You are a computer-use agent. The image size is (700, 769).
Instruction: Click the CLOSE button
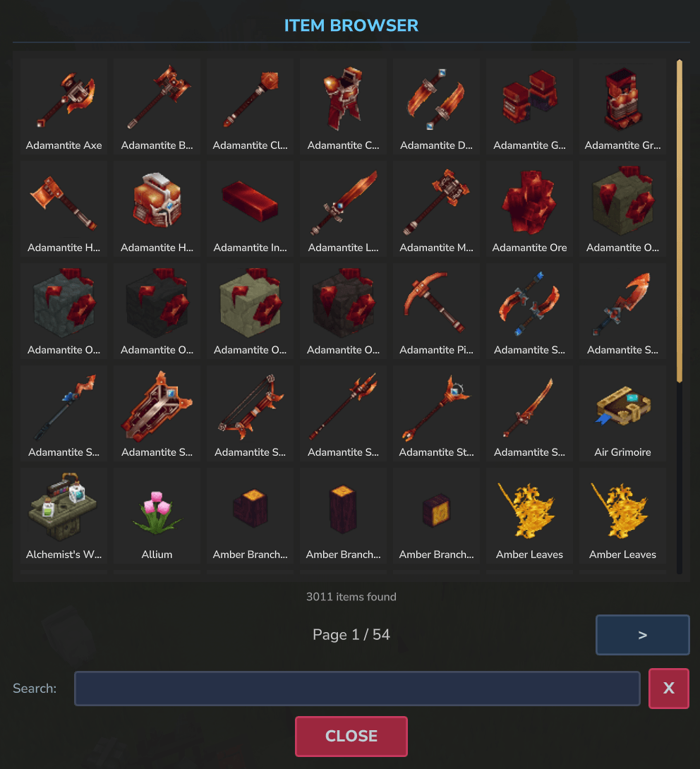pyautogui.click(x=351, y=736)
